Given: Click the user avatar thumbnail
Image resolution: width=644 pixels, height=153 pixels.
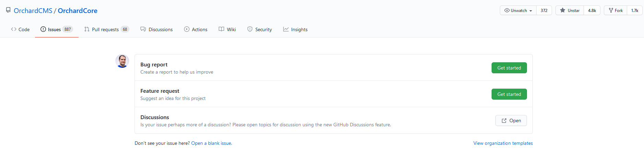Looking at the screenshot, I should coord(122,61).
